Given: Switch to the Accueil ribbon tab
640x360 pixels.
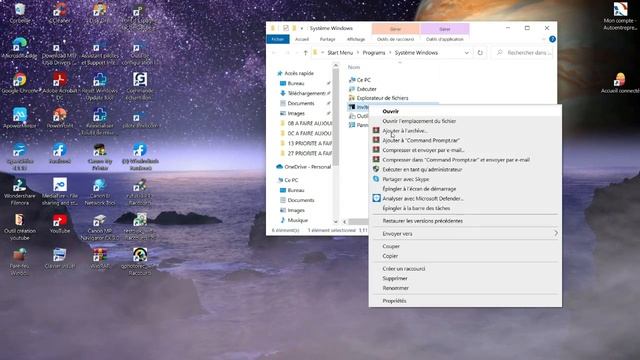Looking at the screenshot, I should [x=302, y=39].
